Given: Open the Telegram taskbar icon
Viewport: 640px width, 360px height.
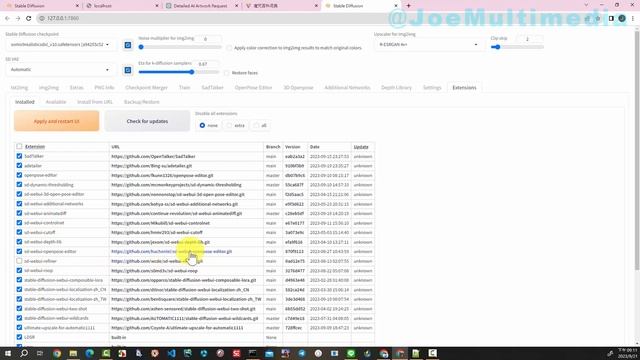Looking at the screenshot, I should tap(302, 353).
